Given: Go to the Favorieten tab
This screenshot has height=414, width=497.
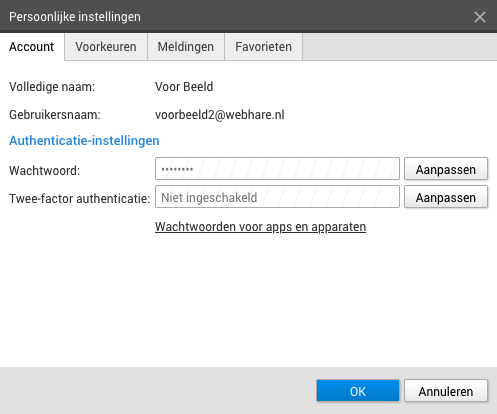Looking at the screenshot, I should (263, 47).
